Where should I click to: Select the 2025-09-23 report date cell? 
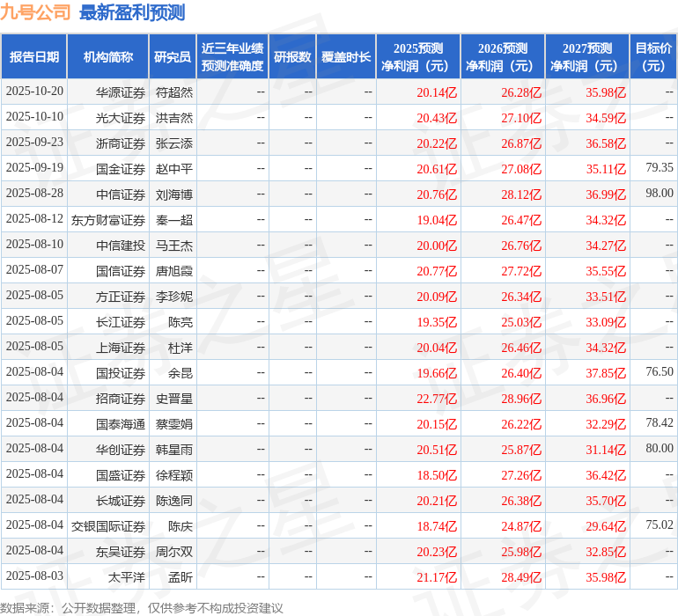click(34, 143)
